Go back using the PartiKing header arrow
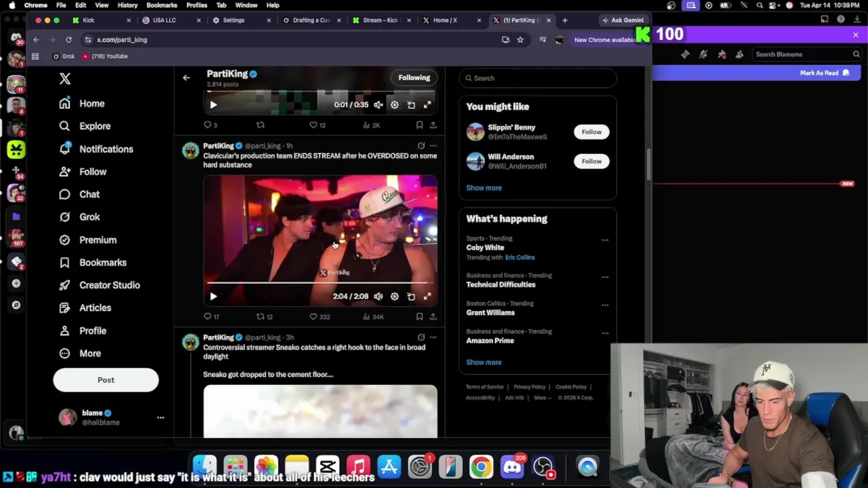This screenshot has height=488, width=868. coord(186,78)
